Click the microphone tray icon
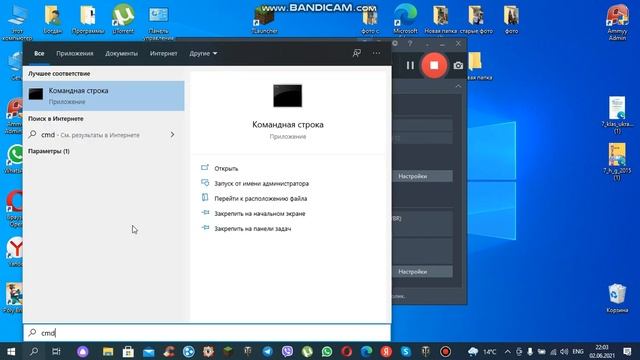Image resolution: width=640 pixels, height=360 pixels. [x=530, y=351]
